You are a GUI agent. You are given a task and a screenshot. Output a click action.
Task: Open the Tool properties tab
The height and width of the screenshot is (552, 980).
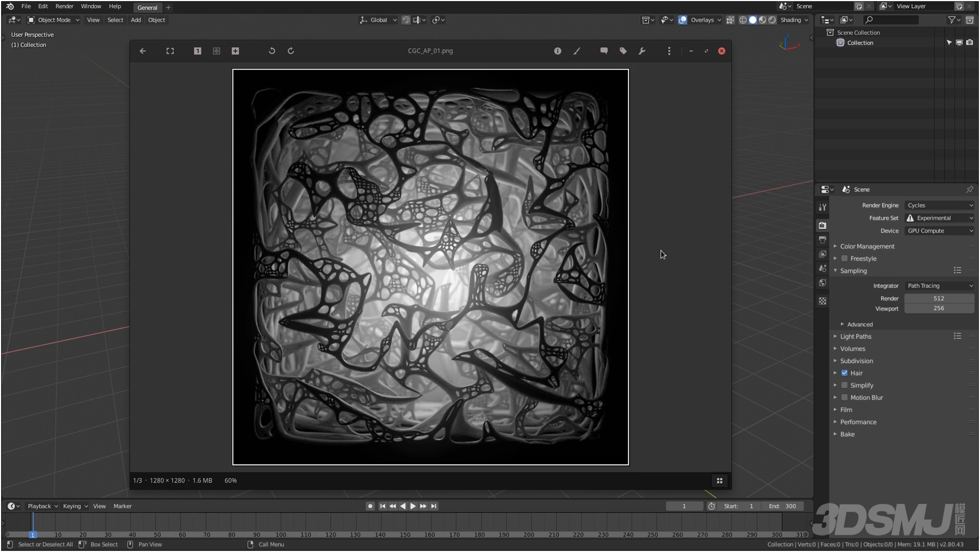(823, 207)
